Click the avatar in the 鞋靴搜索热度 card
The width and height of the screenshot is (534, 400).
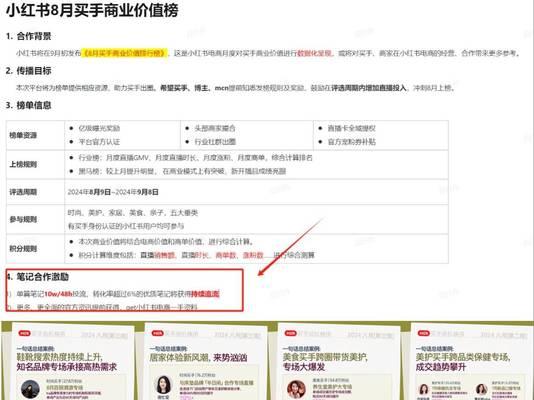30,389
